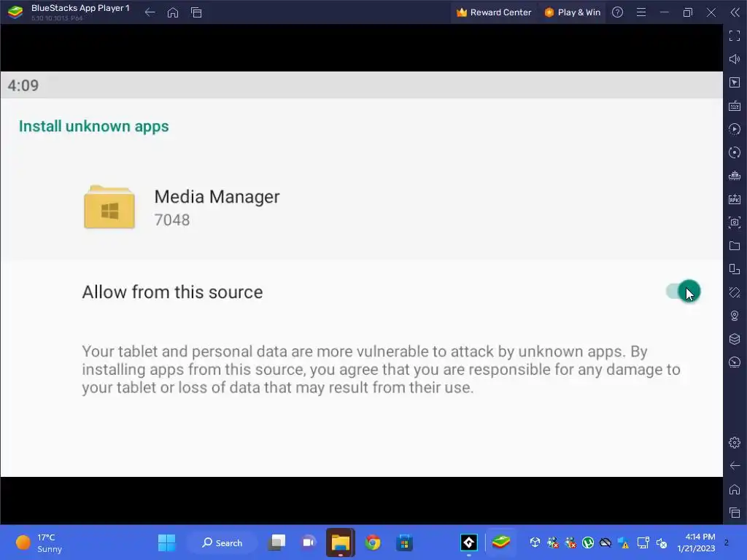The height and width of the screenshot is (560, 747).
Task: Click the black diamond-logo taskbar app
Action: 469,542
